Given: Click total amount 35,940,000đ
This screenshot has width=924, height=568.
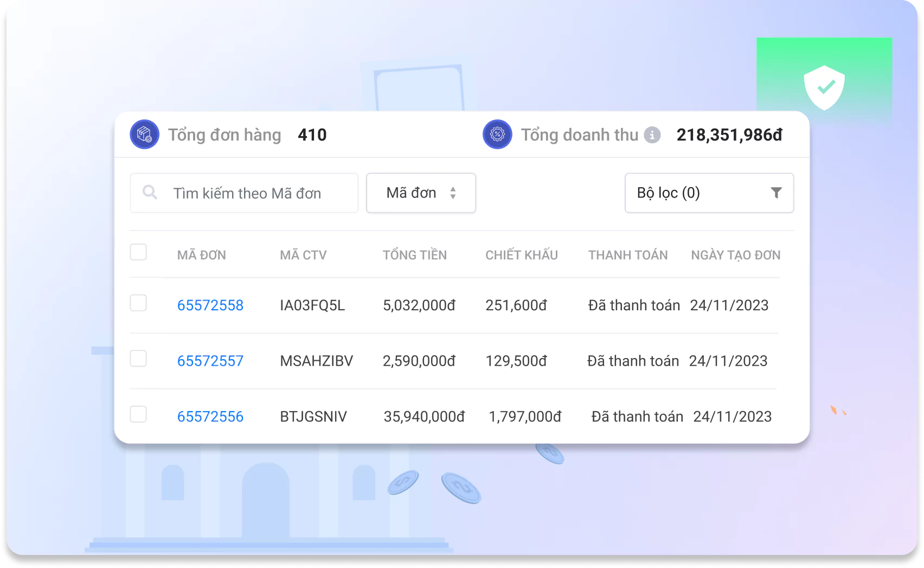Looking at the screenshot, I should [425, 417].
